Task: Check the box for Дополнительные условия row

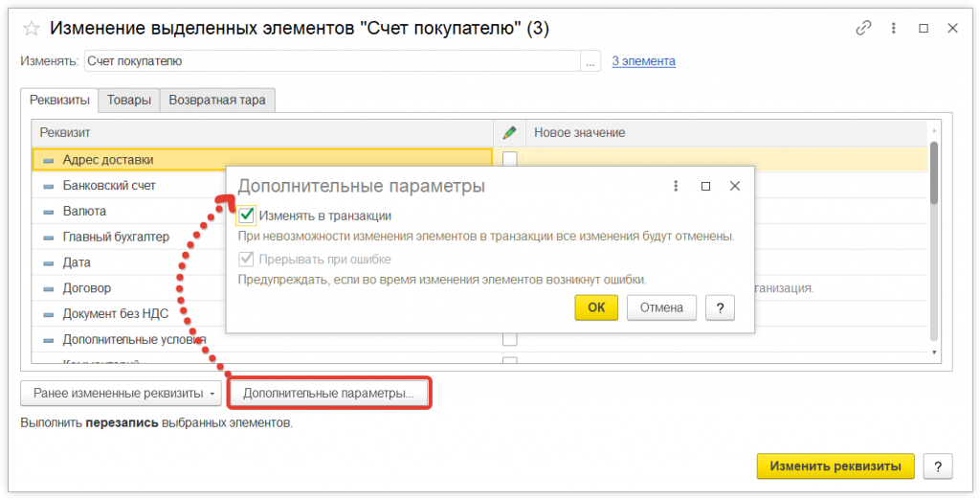Action: (x=509, y=339)
